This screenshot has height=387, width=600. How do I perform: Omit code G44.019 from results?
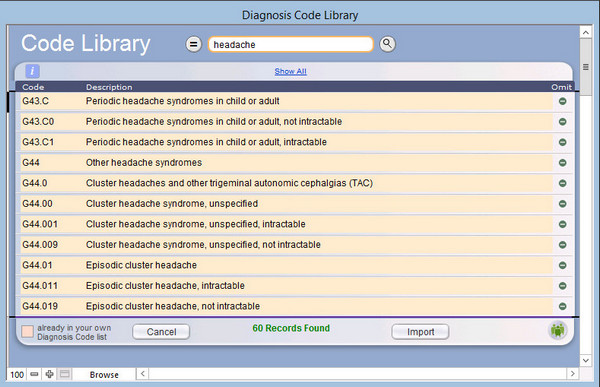pyautogui.click(x=562, y=306)
